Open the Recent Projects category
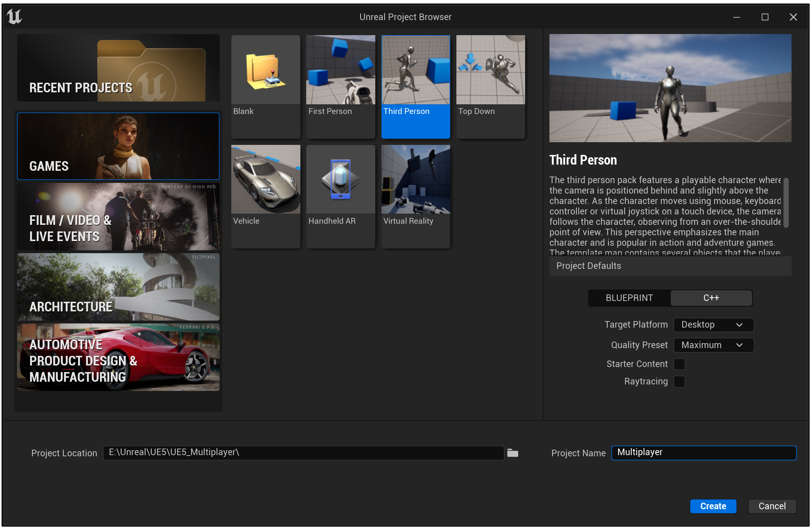 [118, 68]
